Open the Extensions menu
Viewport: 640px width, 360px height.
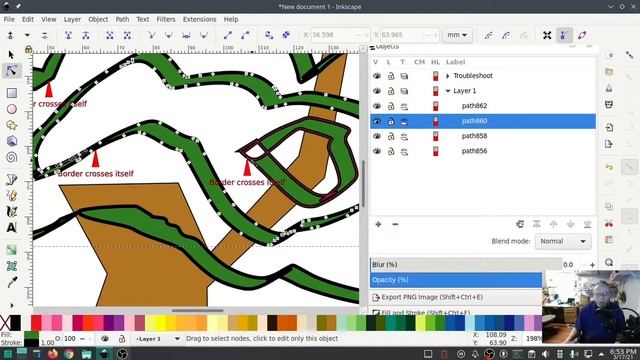199,19
